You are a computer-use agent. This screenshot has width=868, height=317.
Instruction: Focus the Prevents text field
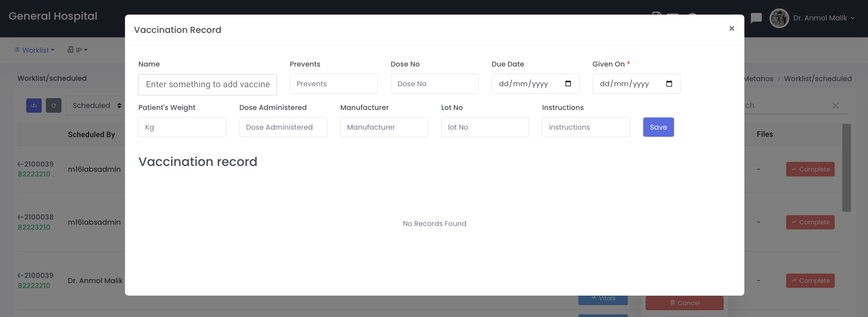pos(333,84)
